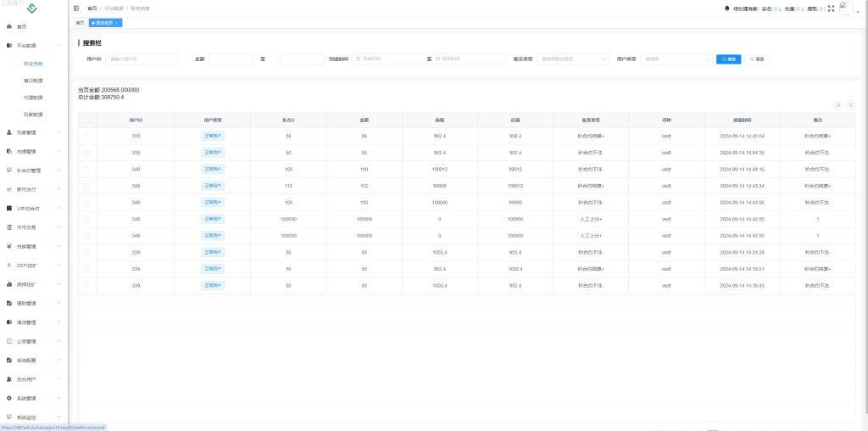868x431 pixels.
Task: Click the 玩家管理 person icon
Action: pyautogui.click(x=8, y=132)
